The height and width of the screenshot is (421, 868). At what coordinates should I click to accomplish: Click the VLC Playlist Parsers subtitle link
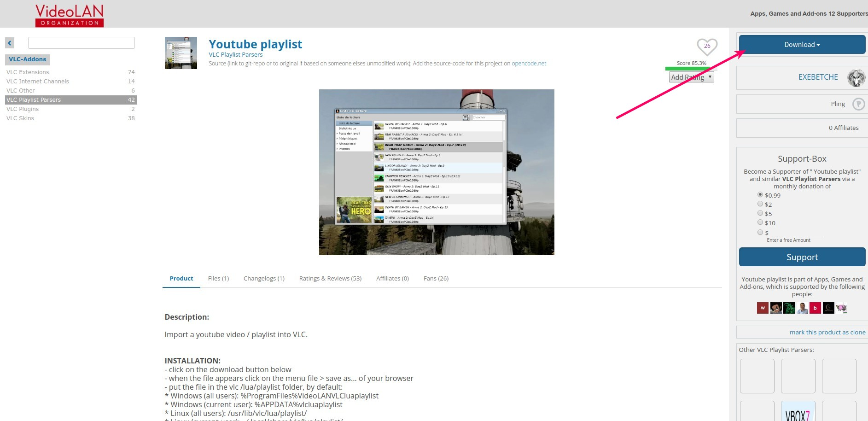[x=235, y=54]
